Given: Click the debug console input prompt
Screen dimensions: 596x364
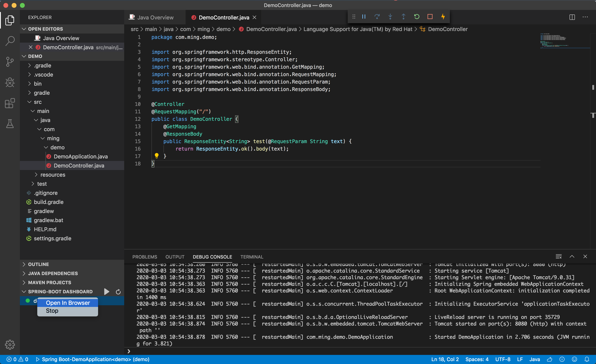Looking at the screenshot, I should coord(360,351).
